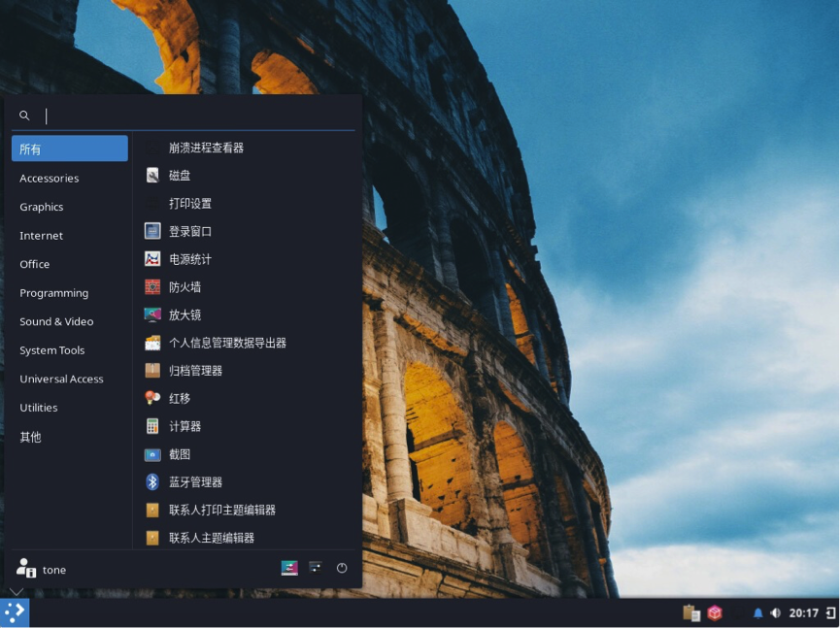
Task: Open 磁盘 disks utility icon
Action: coord(152,175)
